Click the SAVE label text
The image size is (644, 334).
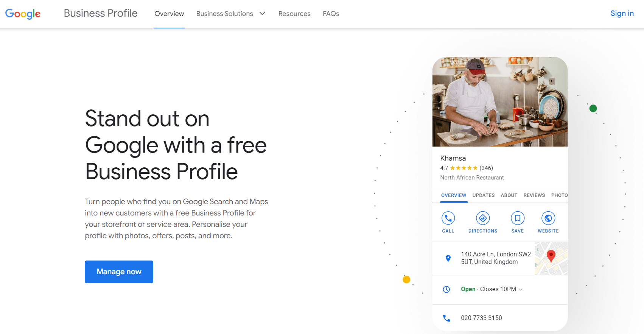[518, 231]
